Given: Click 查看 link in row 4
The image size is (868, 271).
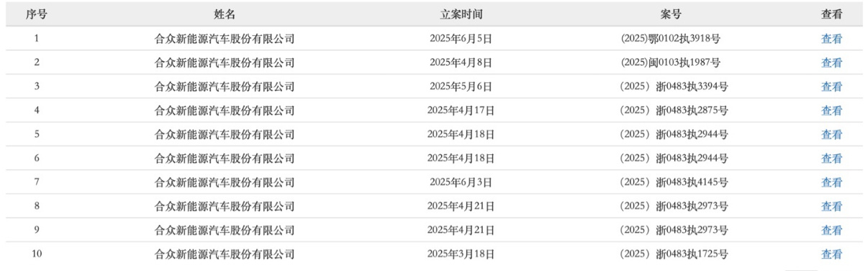Looking at the screenshot, I should (x=831, y=110).
